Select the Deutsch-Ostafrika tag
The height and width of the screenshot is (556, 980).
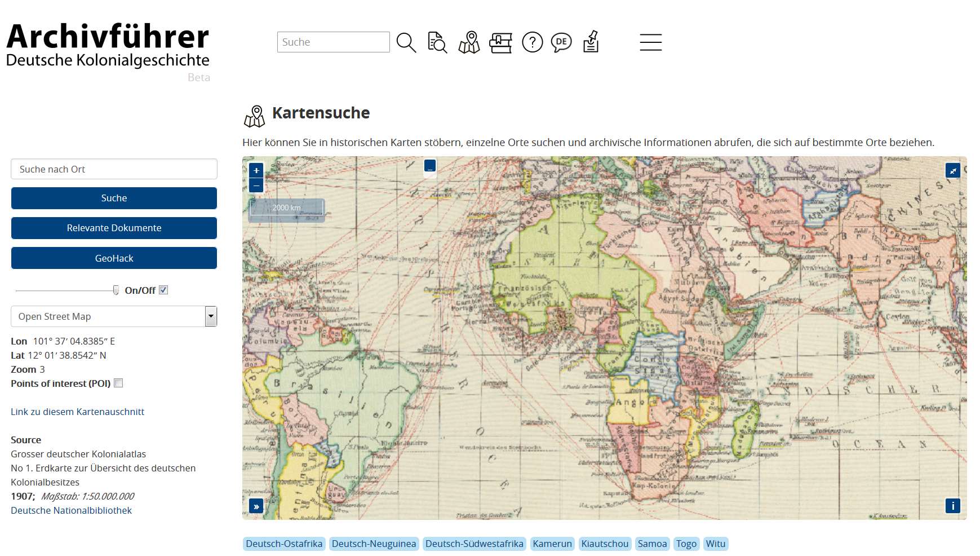[x=284, y=544]
